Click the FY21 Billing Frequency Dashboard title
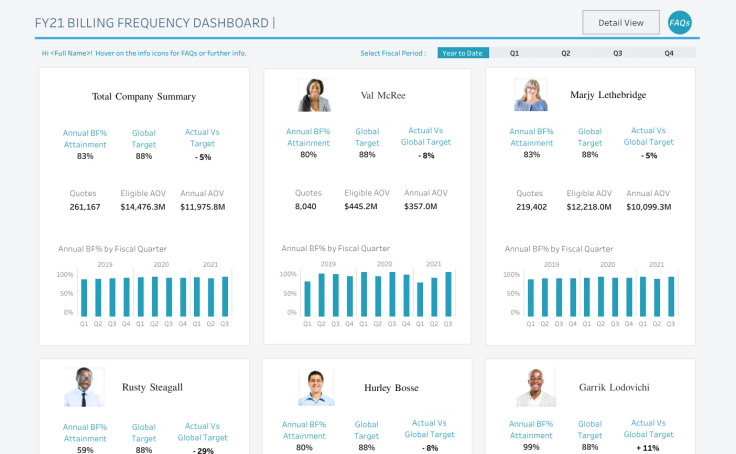The image size is (736, 454). tap(152, 23)
